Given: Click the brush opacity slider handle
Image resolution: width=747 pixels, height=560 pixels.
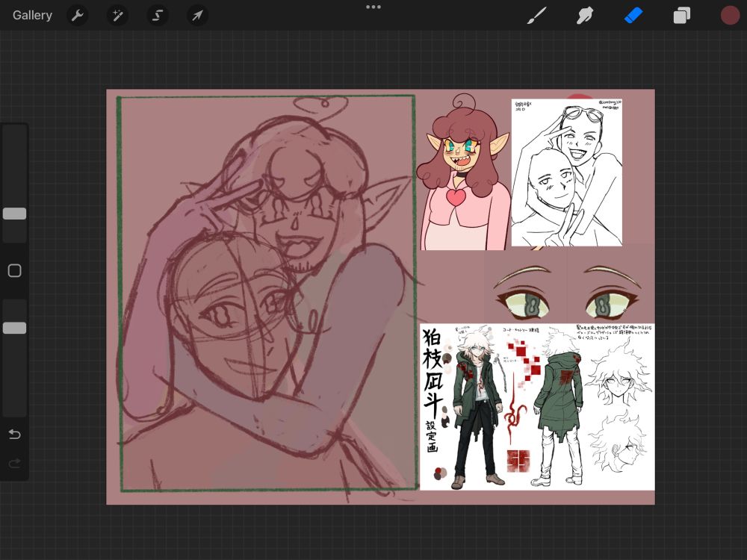Looking at the screenshot, I should (15, 328).
